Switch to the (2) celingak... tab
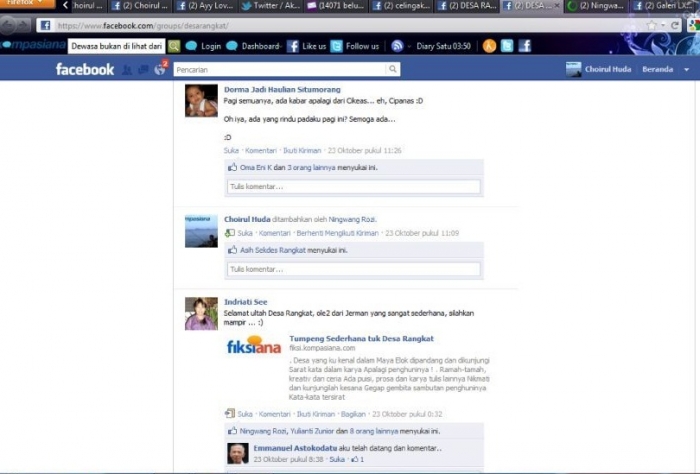This screenshot has height=474, width=700. click(401, 6)
